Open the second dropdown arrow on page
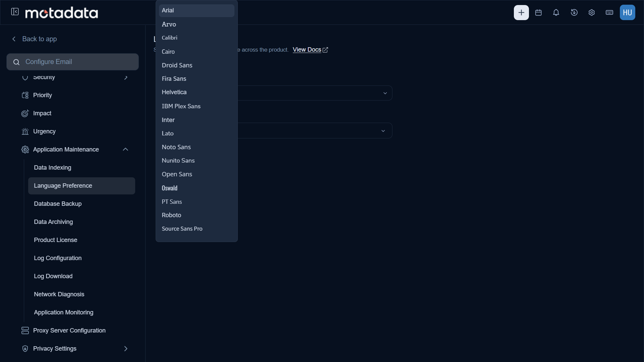The width and height of the screenshot is (644, 362). [x=383, y=131]
